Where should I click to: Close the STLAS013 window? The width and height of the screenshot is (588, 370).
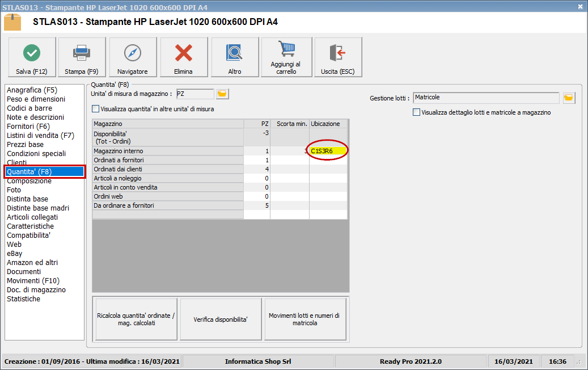pos(580,7)
